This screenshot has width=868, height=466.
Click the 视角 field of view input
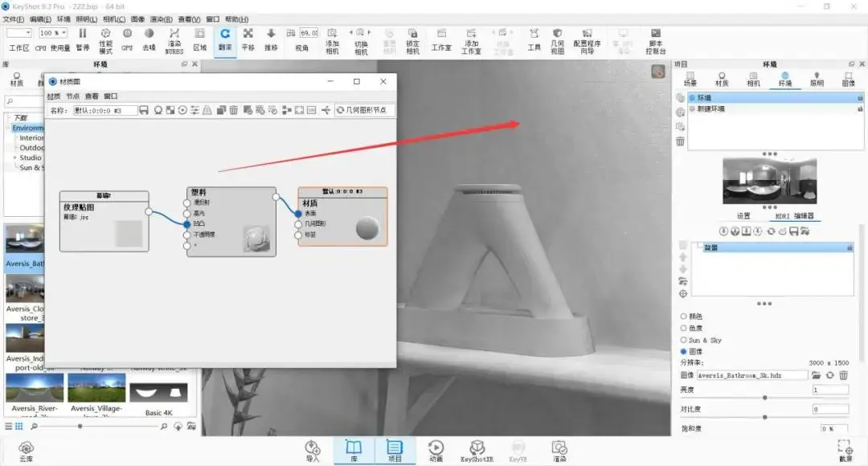pos(309,33)
